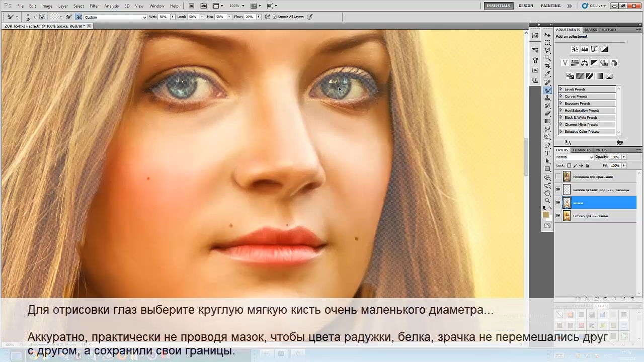Select the Hand tool
644x362 pixels.
pyautogui.click(x=547, y=193)
